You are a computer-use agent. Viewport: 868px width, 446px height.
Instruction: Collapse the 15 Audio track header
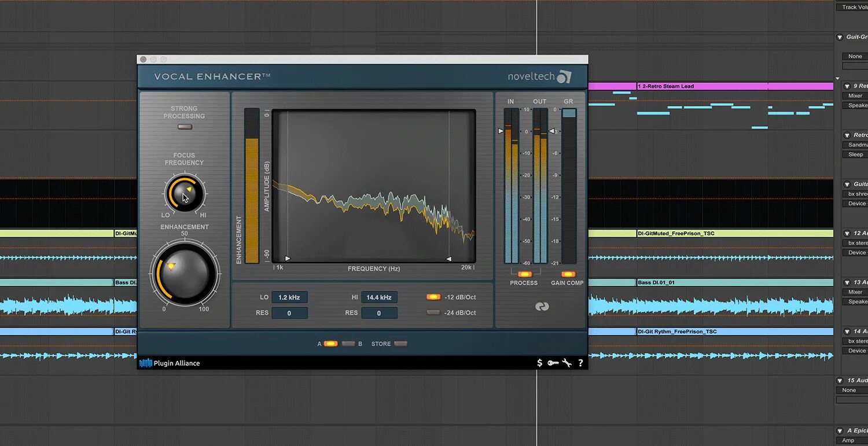[840, 381]
